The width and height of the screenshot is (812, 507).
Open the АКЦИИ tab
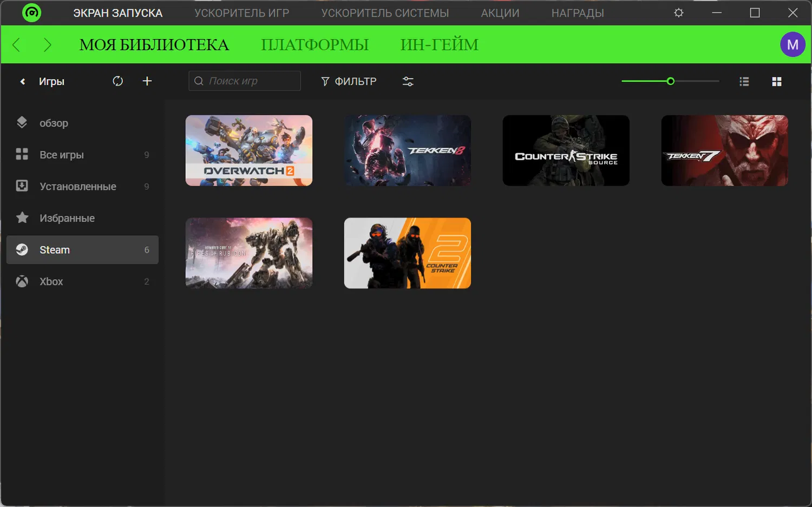[x=500, y=13]
